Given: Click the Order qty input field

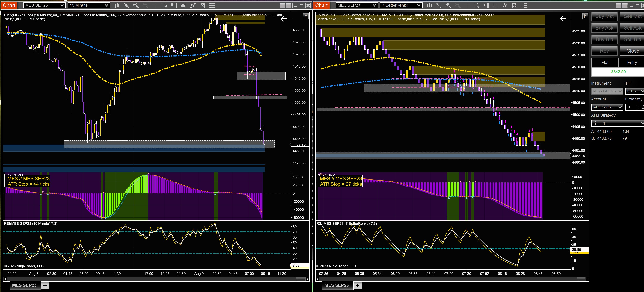Looking at the screenshot, I should tap(630, 107).
